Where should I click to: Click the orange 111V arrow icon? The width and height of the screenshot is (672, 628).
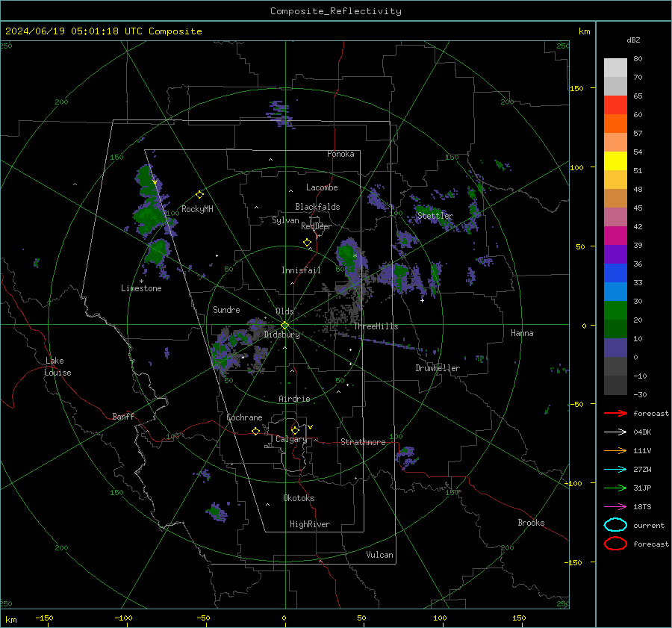615,450
